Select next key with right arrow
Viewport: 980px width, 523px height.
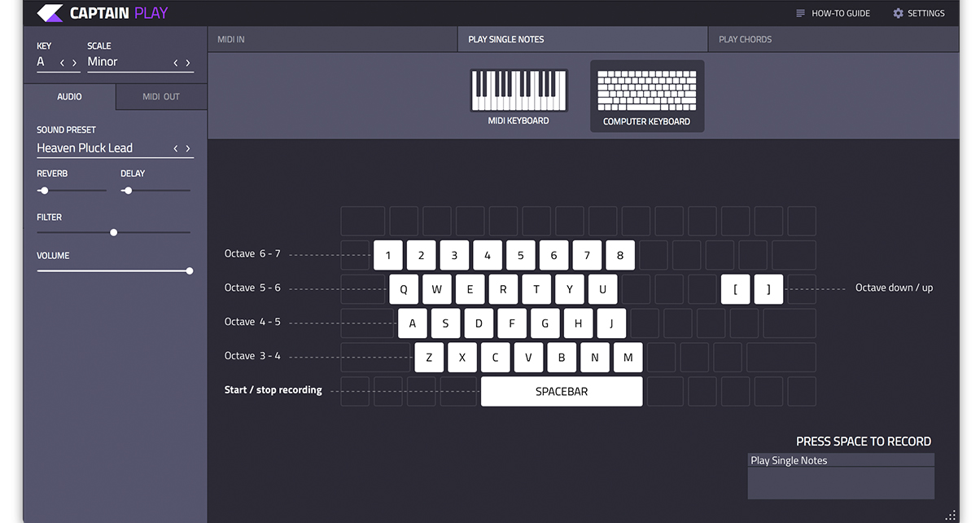click(x=75, y=63)
